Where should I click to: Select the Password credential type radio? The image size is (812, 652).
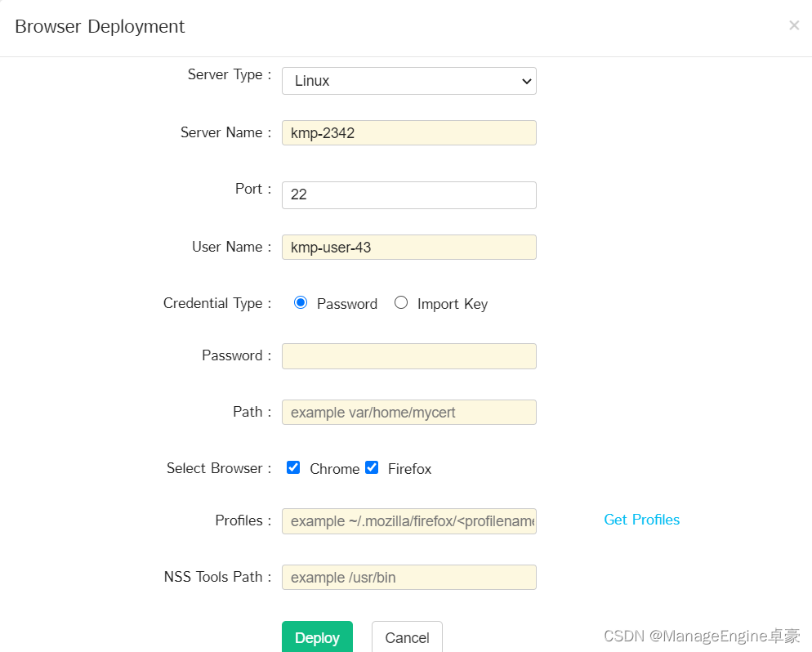pos(301,302)
